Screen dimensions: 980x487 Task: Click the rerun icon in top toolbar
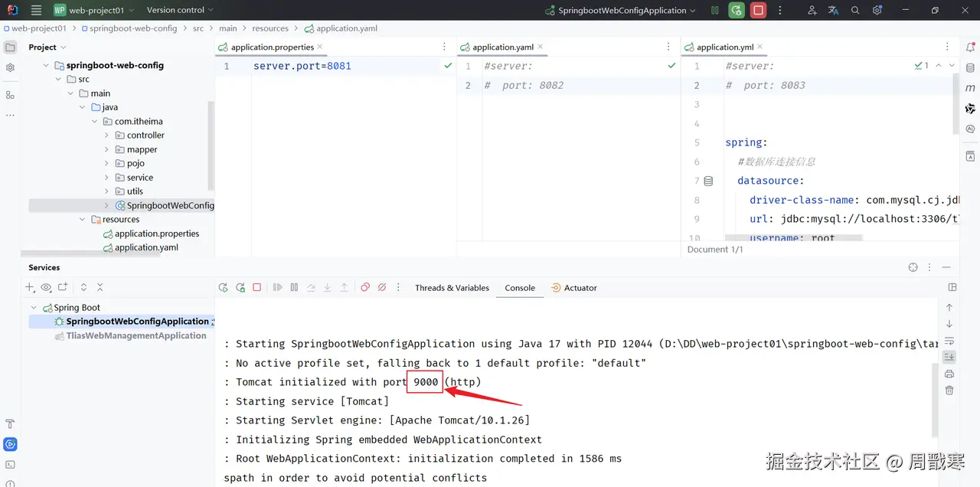pos(736,10)
